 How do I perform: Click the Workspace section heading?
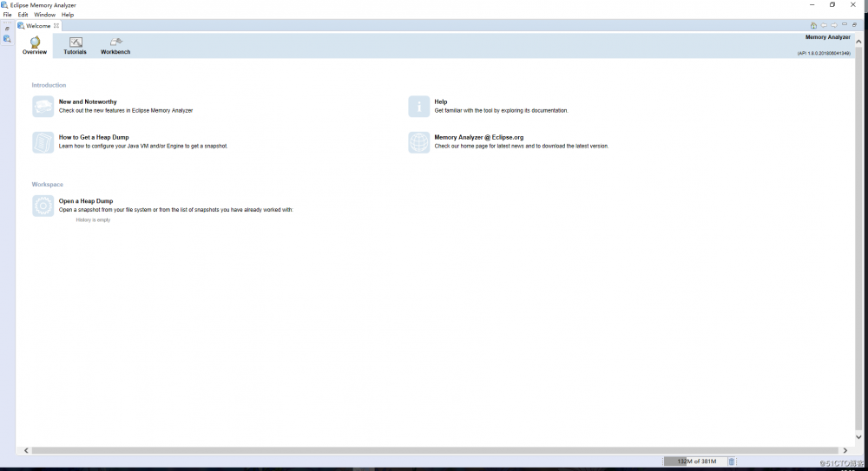[47, 184]
